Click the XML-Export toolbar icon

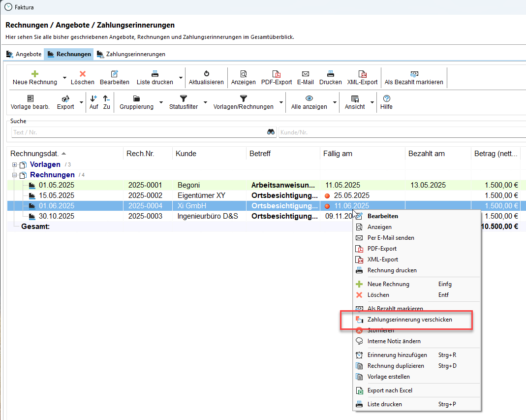362,74
